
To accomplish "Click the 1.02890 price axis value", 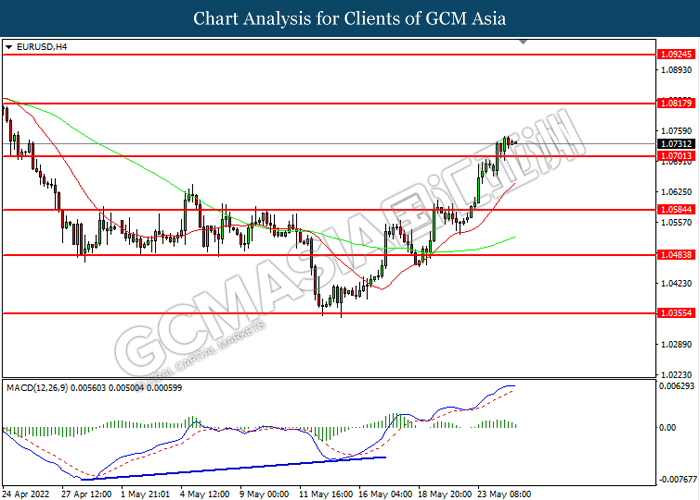I will point(676,345).
